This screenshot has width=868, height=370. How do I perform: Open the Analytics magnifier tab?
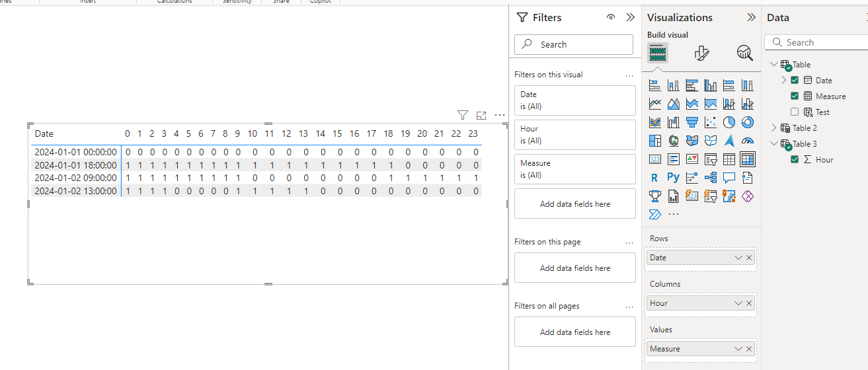tap(744, 53)
